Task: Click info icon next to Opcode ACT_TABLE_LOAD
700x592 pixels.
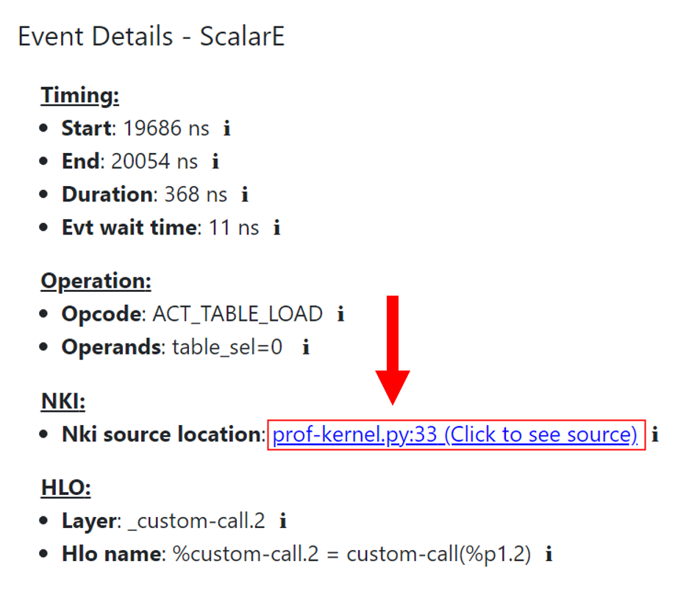Action: pyautogui.click(x=340, y=315)
